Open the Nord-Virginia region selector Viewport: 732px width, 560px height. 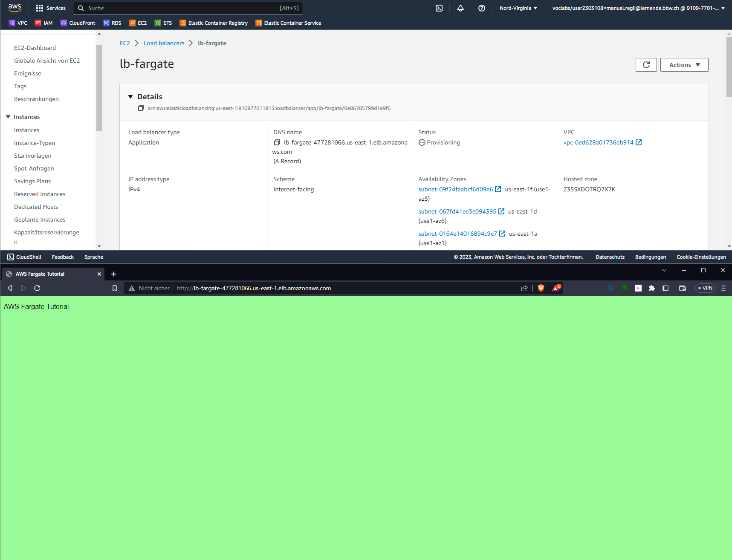tap(518, 8)
